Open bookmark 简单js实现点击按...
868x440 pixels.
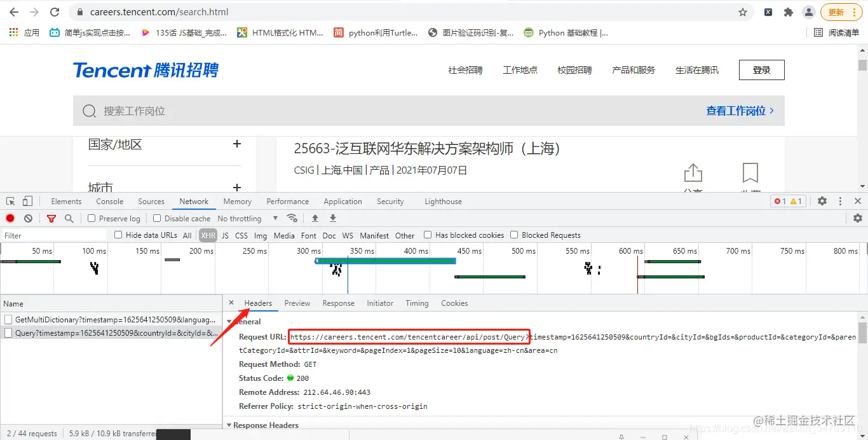click(90, 32)
